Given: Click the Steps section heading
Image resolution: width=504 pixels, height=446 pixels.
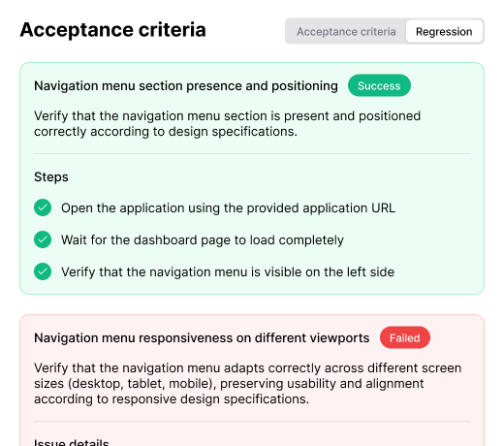Looking at the screenshot, I should pyautogui.click(x=51, y=177).
